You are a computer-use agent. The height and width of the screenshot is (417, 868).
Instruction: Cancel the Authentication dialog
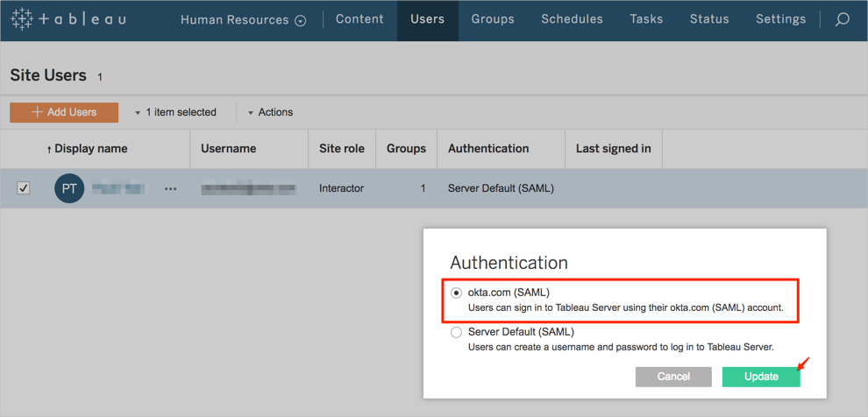pos(673,376)
